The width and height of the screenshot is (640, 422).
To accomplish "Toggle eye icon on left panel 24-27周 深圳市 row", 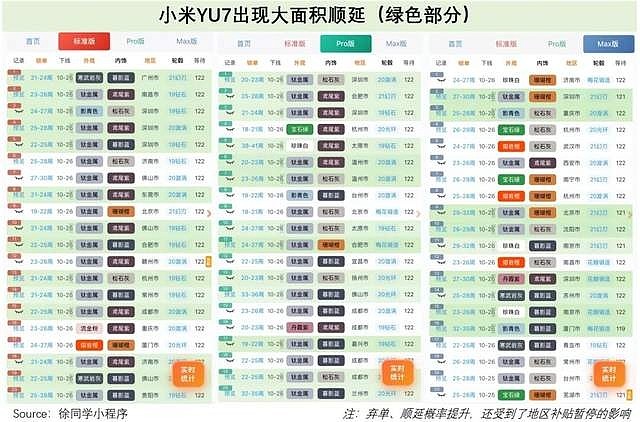I will click(x=18, y=111).
